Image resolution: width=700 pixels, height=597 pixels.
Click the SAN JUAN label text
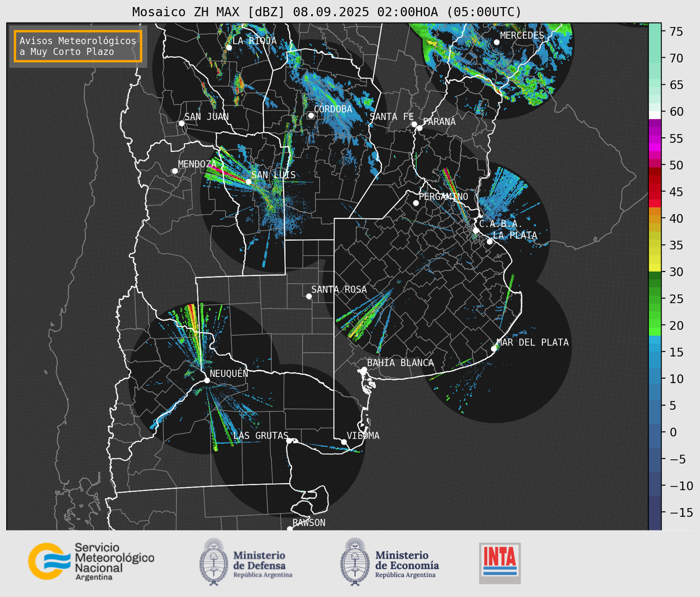[x=207, y=117]
